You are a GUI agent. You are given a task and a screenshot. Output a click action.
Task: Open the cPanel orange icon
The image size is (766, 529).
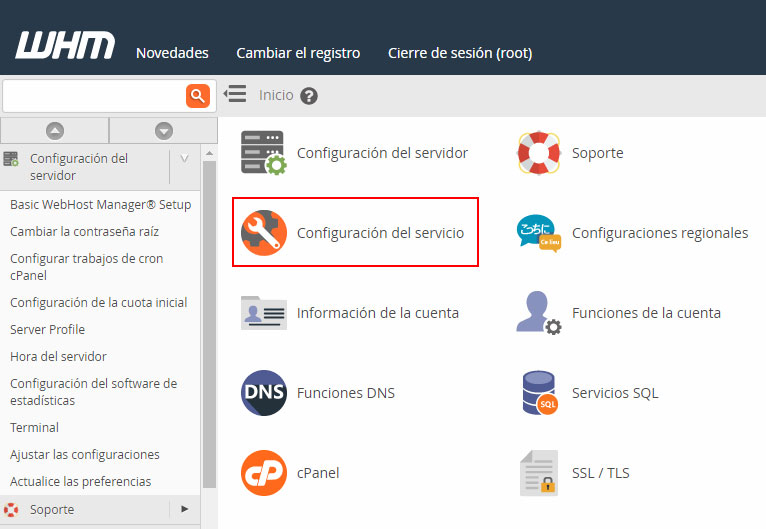pos(264,473)
